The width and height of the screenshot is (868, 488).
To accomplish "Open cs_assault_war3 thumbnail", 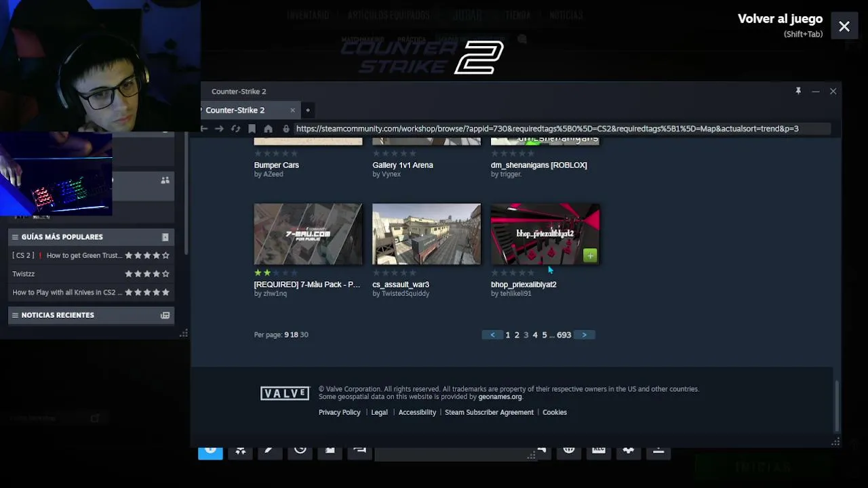I will tap(427, 234).
